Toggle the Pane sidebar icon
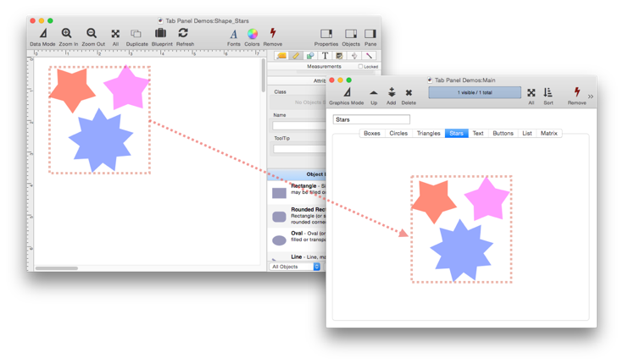The width and height of the screenshot is (623, 364). pos(370,34)
